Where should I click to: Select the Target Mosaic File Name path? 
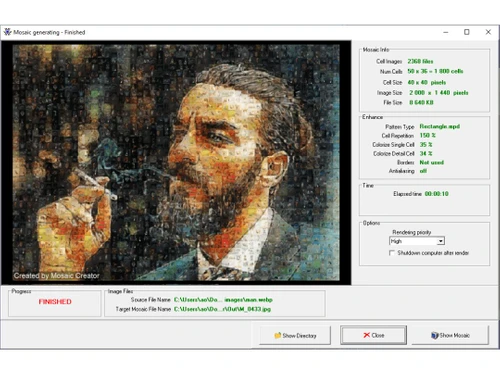tap(222, 309)
